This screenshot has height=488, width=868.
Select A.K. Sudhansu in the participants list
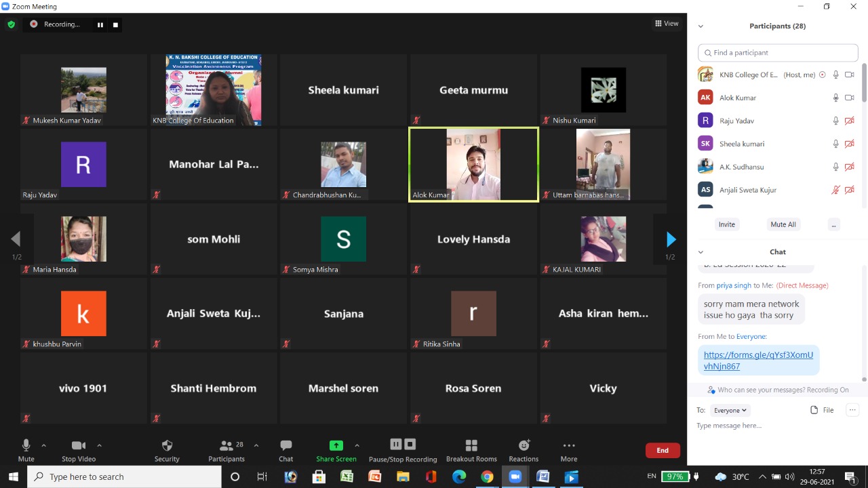click(777, 167)
